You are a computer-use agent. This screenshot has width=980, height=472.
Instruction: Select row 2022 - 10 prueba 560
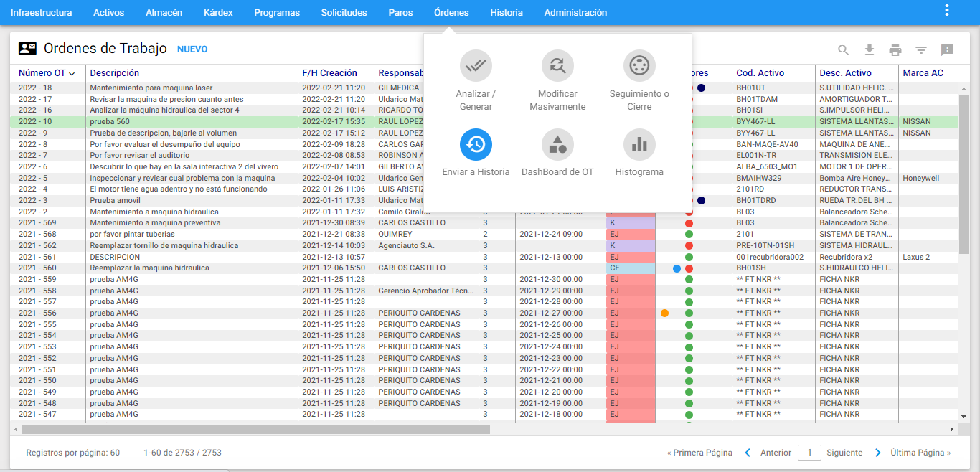click(484, 122)
